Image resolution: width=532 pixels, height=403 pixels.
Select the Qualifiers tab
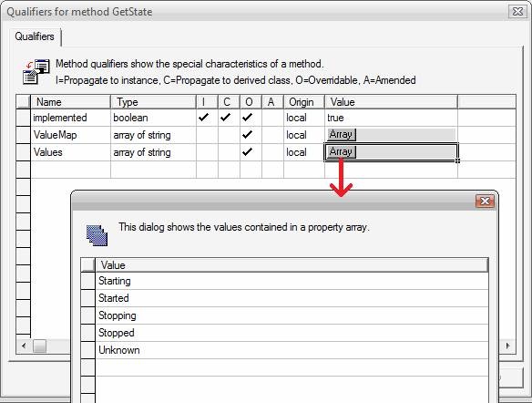(x=35, y=36)
